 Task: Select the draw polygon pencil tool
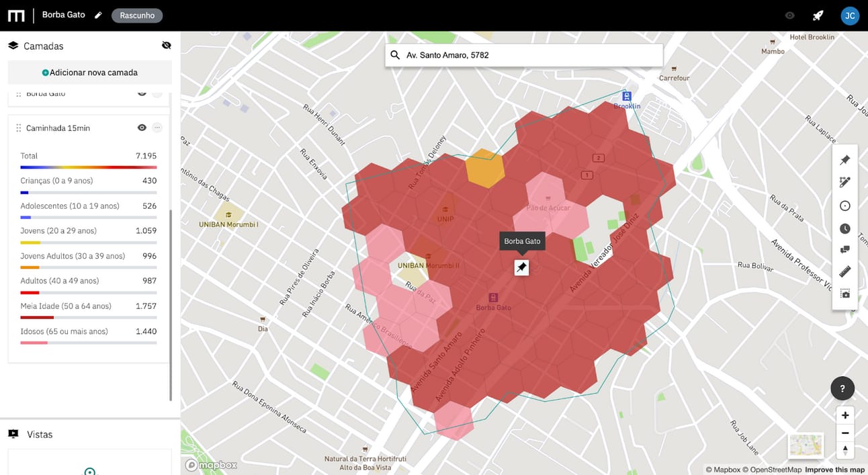[x=845, y=182]
